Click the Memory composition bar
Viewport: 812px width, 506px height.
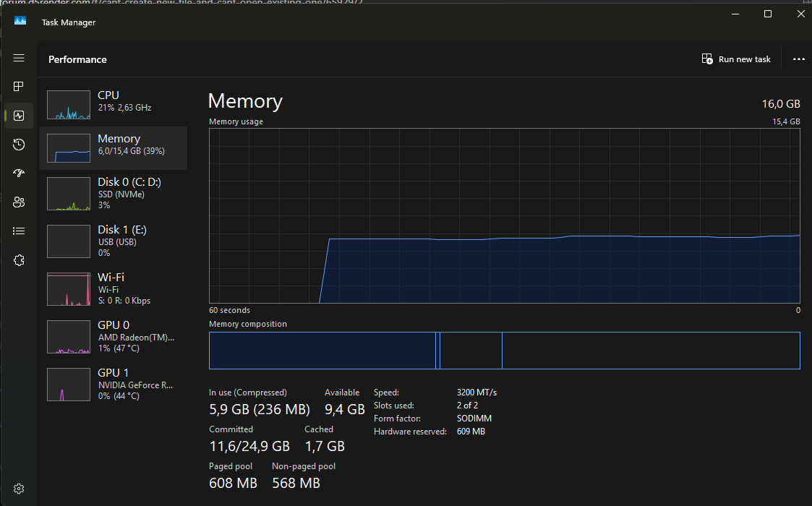[504, 351]
